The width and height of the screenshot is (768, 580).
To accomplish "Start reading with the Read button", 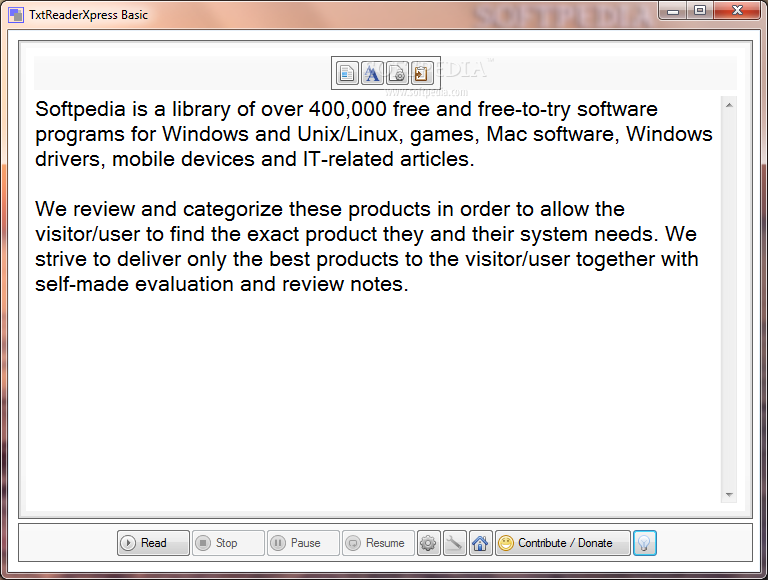I will 153,543.
